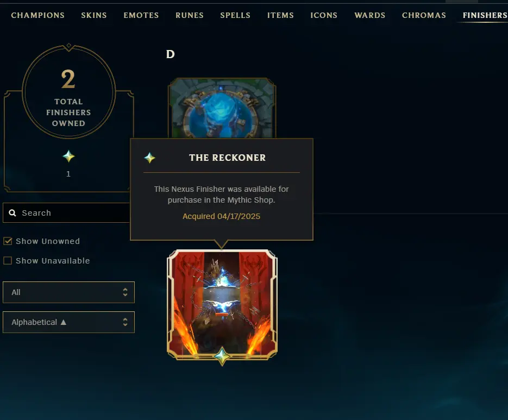
Task: Click the arrows on the All dropdown
Action: [125, 292]
